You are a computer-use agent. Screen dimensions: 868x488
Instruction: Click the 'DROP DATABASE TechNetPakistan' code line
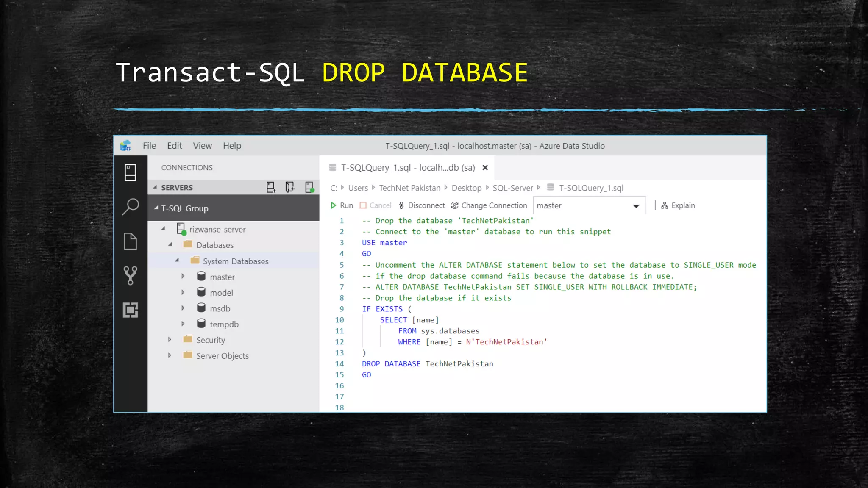[x=428, y=364]
